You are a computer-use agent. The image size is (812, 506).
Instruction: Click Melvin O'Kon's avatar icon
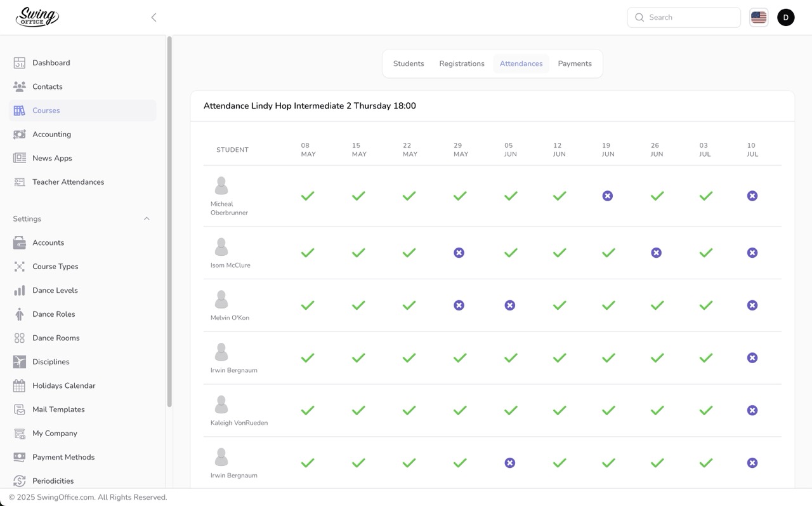221,300
